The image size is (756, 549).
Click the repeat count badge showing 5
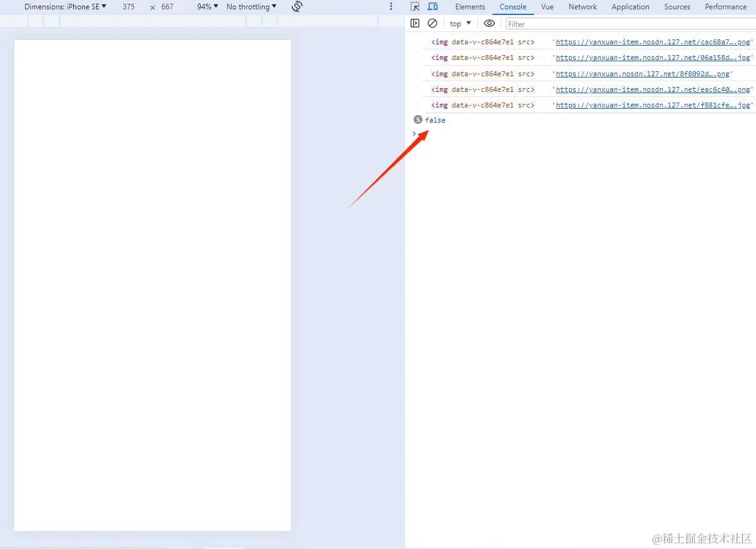pos(417,119)
